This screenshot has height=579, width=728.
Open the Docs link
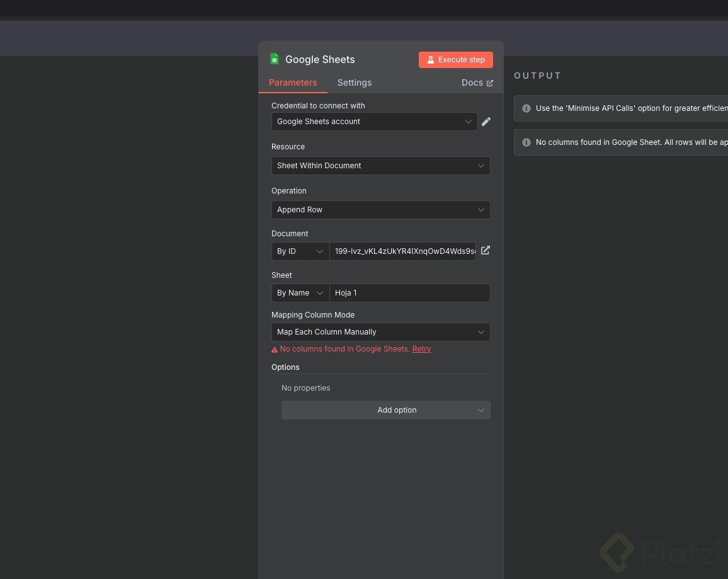[477, 83]
